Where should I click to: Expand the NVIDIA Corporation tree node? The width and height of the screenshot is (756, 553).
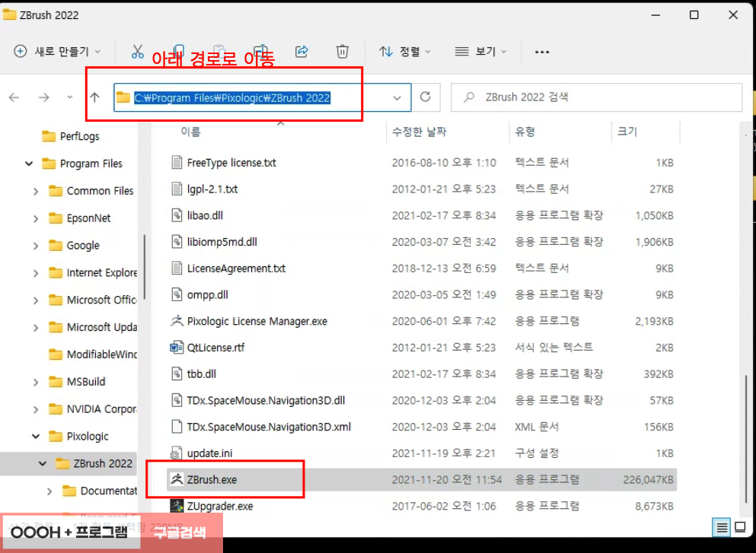pyautogui.click(x=36, y=409)
